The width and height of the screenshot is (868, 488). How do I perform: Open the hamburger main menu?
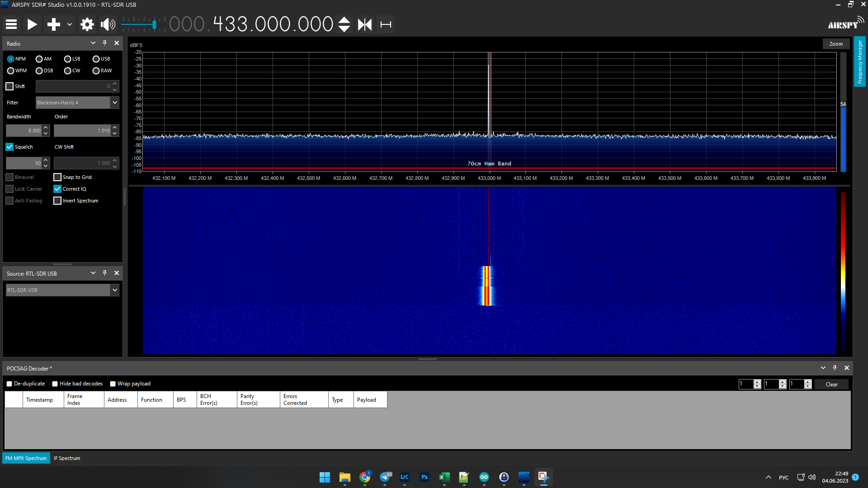[11, 24]
